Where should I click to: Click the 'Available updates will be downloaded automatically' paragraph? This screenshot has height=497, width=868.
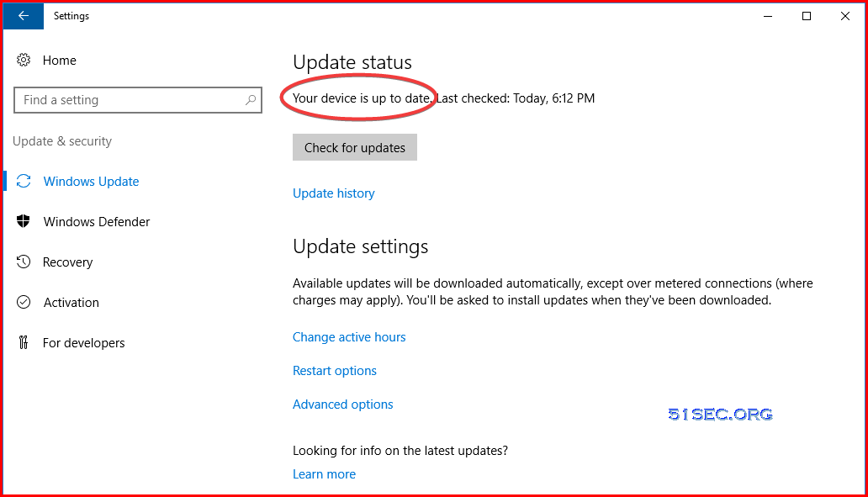click(x=553, y=292)
